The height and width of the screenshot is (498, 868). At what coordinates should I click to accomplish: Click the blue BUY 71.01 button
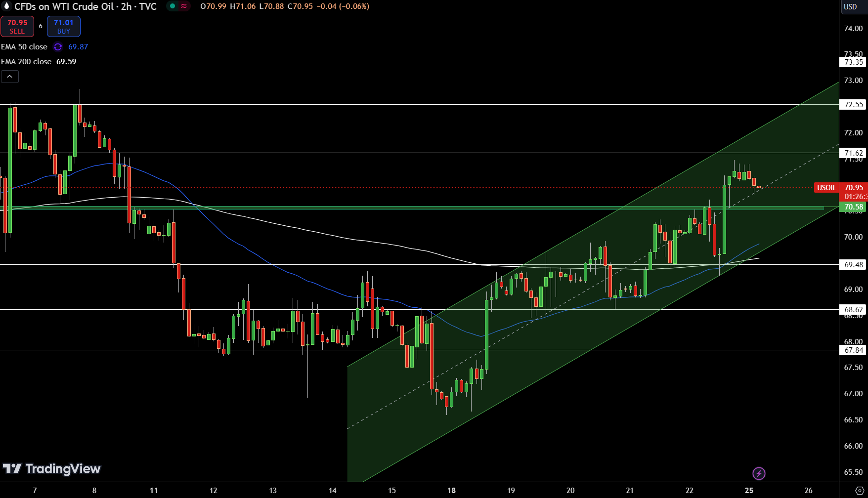(x=64, y=27)
